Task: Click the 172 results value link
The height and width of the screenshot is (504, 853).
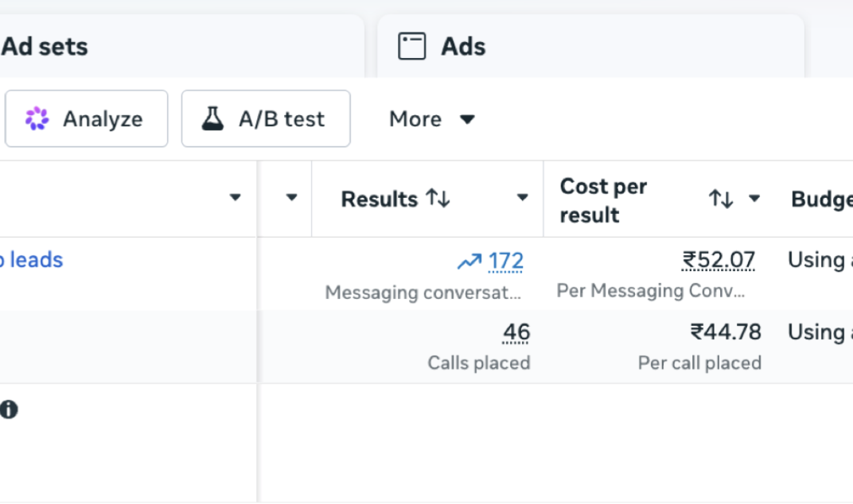Action: click(x=506, y=261)
